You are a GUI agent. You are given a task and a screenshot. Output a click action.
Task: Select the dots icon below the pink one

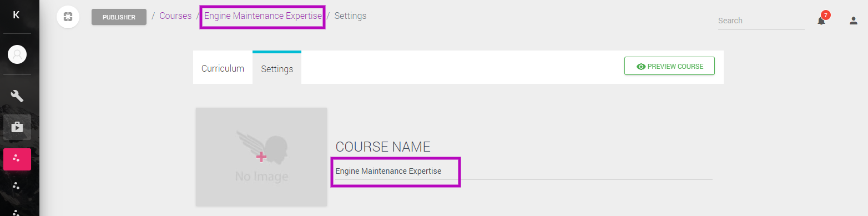coord(17,185)
